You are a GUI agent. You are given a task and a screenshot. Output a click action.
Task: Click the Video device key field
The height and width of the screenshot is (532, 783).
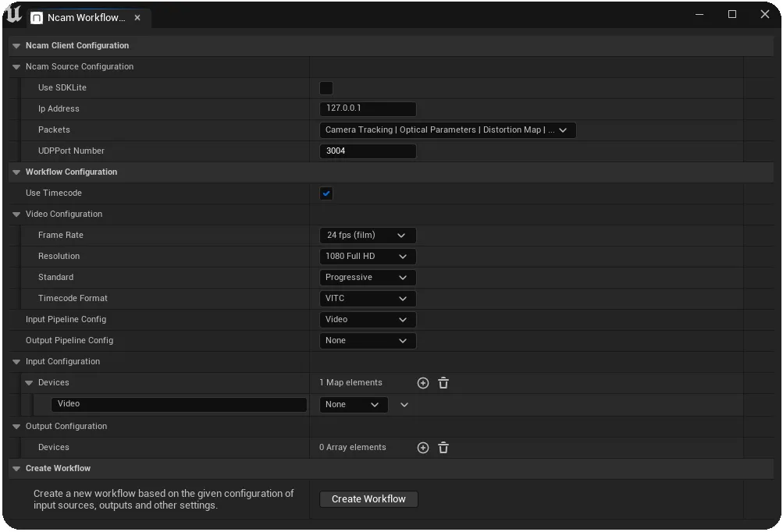click(x=179, y=404)
